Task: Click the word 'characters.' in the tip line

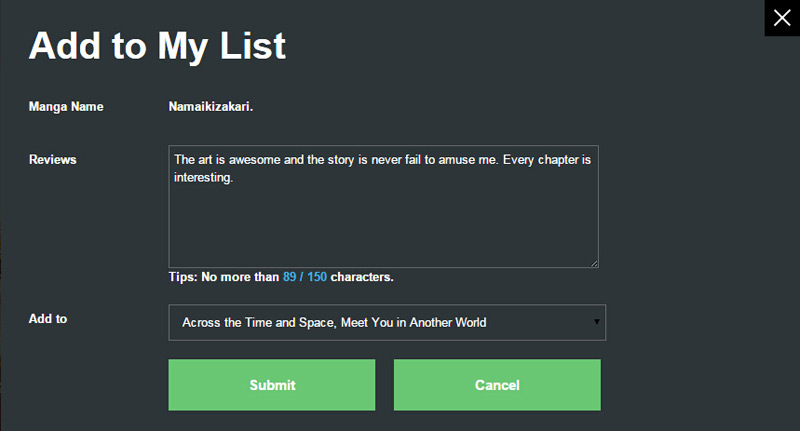Action: (x=362, y=277)
